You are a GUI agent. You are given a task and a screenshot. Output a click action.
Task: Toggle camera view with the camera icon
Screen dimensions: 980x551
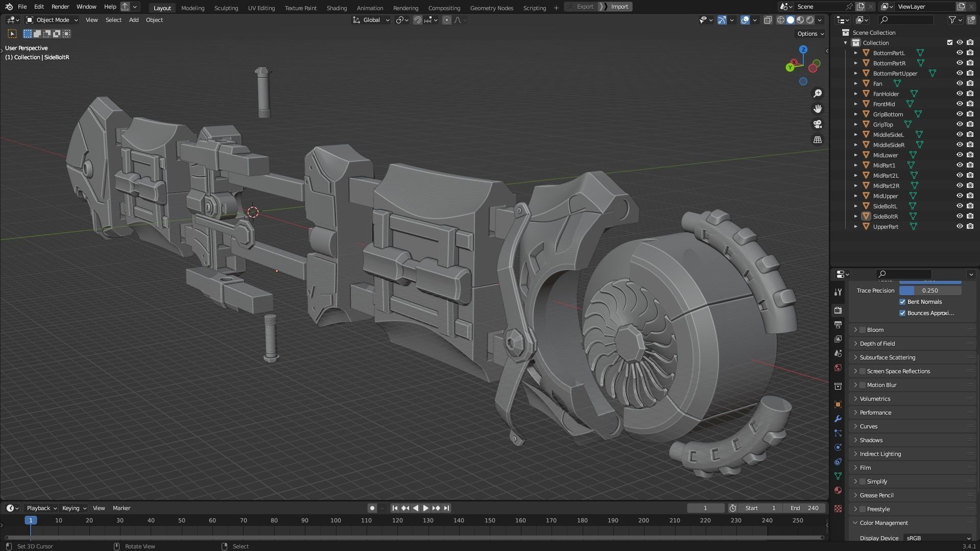pyautogui.click(x=818, y=124)
